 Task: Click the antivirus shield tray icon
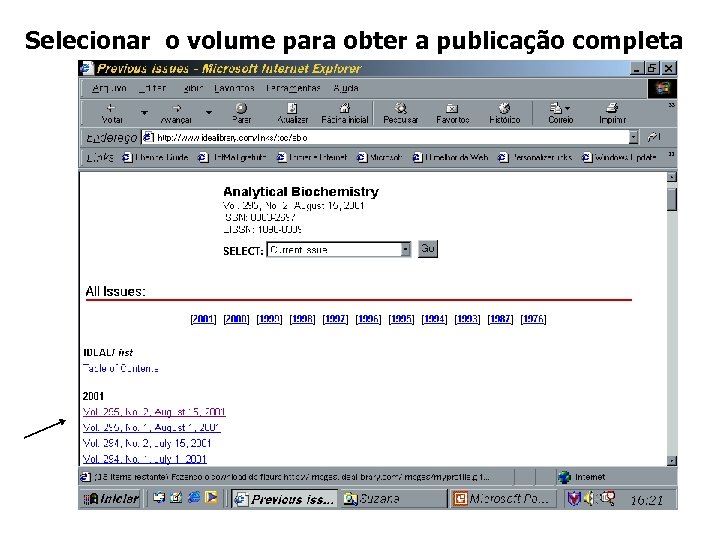574,498
